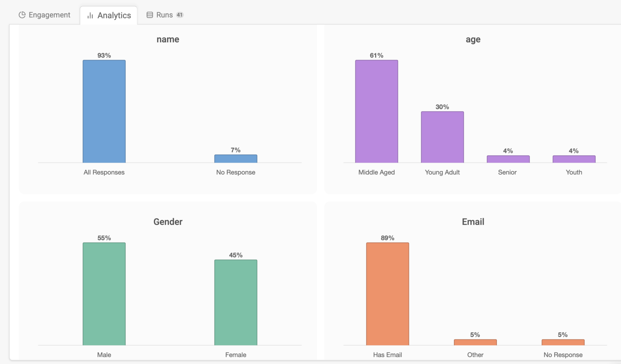The height and width of the screenshot is (364, 621).
Task: Click the orange Has Email bar
Action: 387,294
